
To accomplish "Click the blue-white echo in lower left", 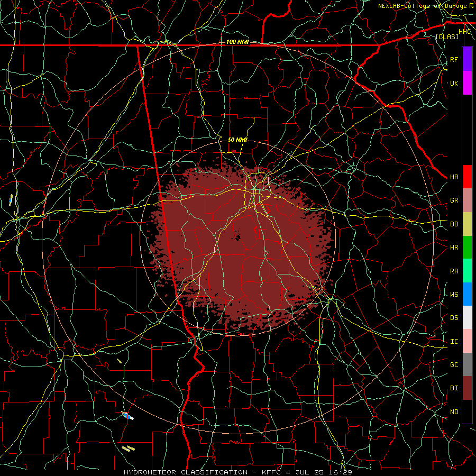I will [127, 416].
